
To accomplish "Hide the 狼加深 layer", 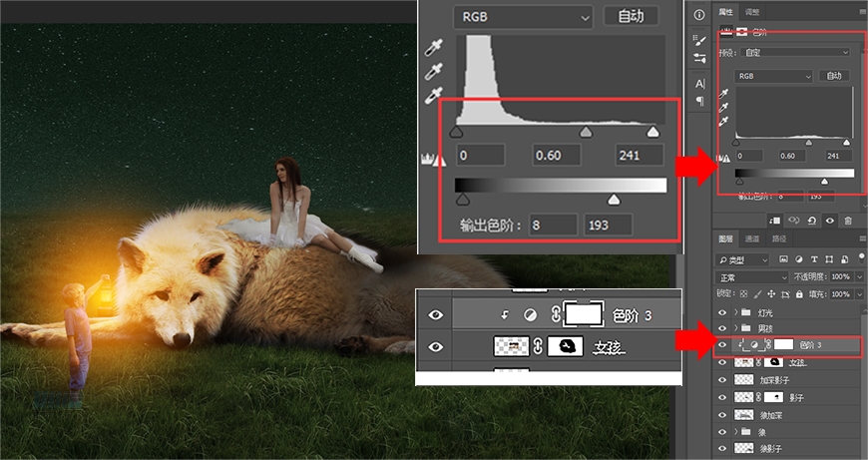I will [x=722, y=415].
